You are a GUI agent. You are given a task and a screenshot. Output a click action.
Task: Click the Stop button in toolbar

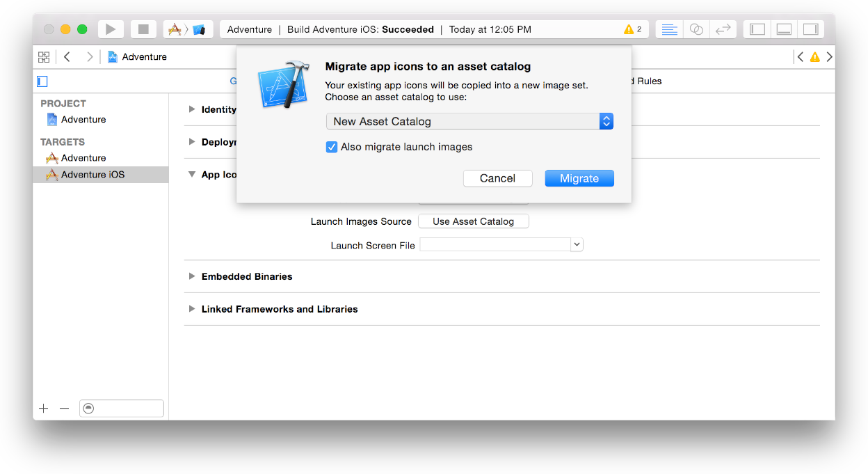click(143, 29)
